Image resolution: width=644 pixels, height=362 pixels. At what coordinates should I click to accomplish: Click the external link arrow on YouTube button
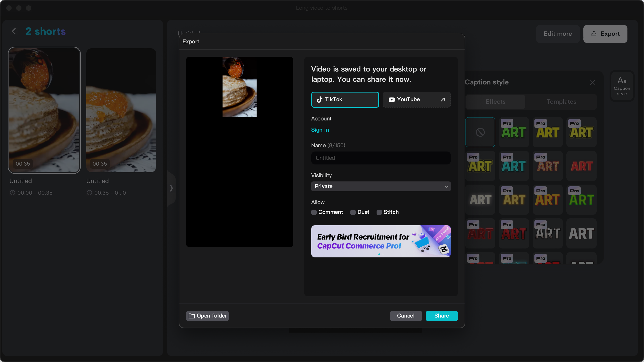(443, 99)
